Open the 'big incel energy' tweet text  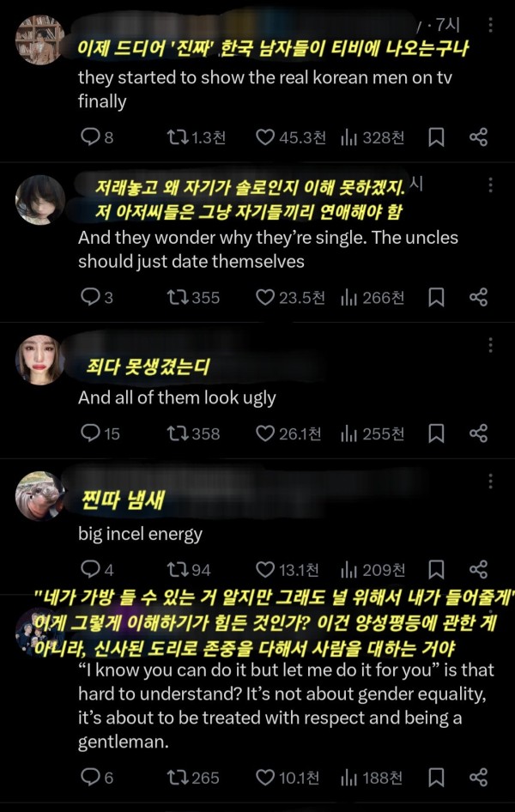[x=140, y=534]
